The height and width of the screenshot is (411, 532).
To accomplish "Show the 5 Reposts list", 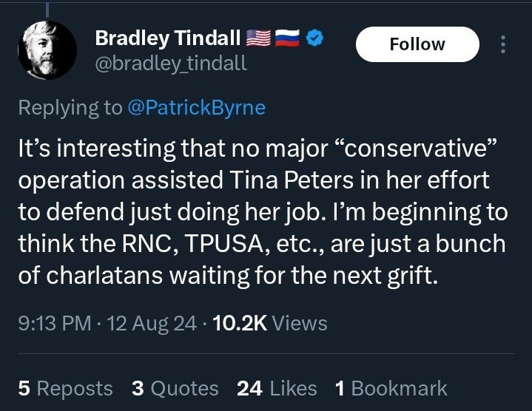I will coord(65,388).
